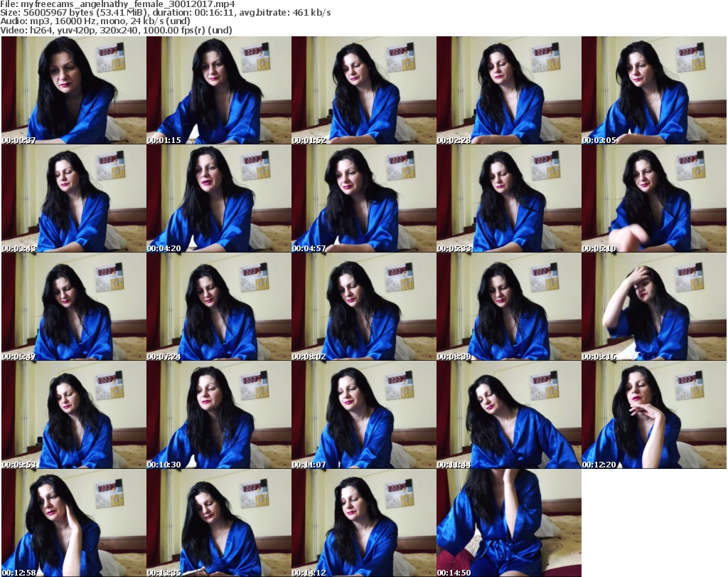The width and height of the screenshot is (728, 577).
Task: Pick the thumbnail stamped 00:07:24
Action: 219,307
